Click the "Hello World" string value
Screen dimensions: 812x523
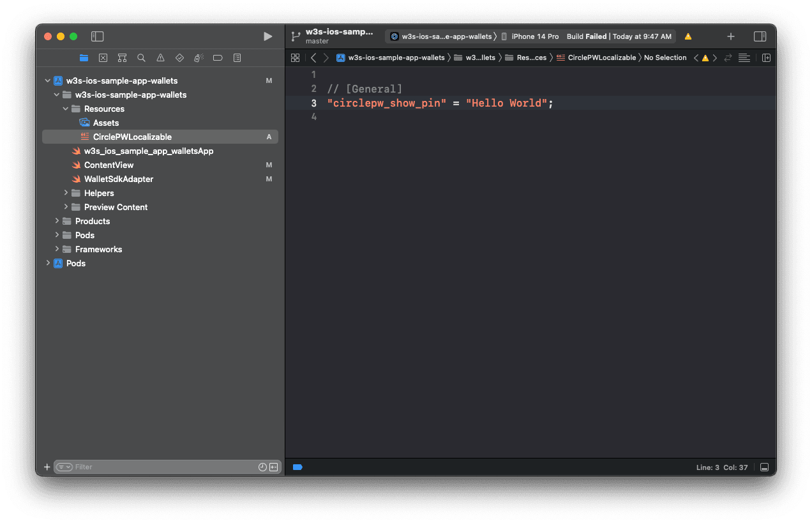pyautogui.click(x=507, y=103)
